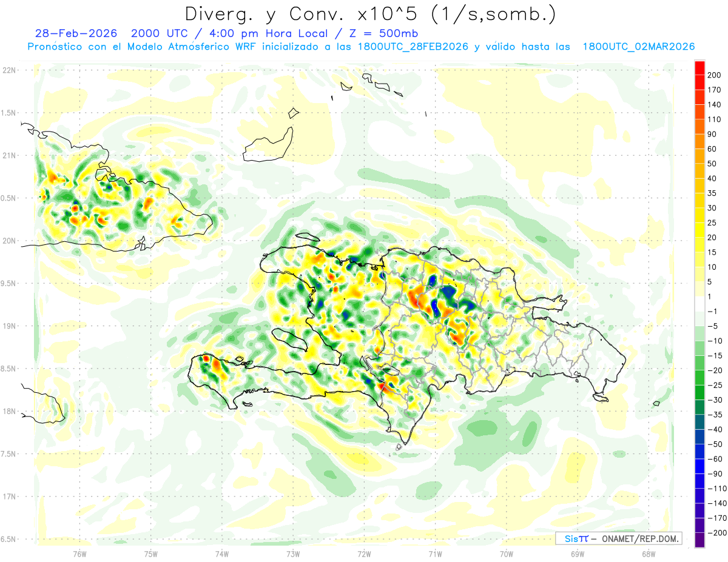The width and height of the screenshot is (728, 562).
Task: Click the positive '20' color scale label
Action: [712, 238]
